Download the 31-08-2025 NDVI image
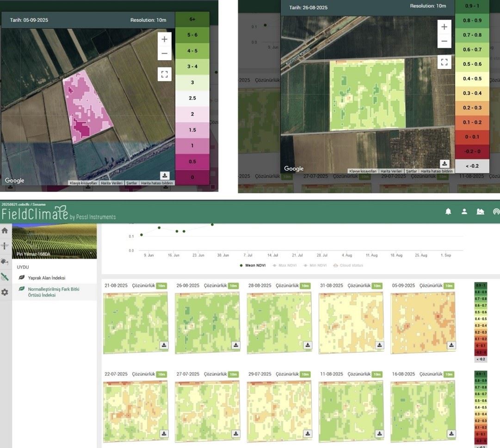This screenshot has height=448, width=500. (x=380, y=345)
